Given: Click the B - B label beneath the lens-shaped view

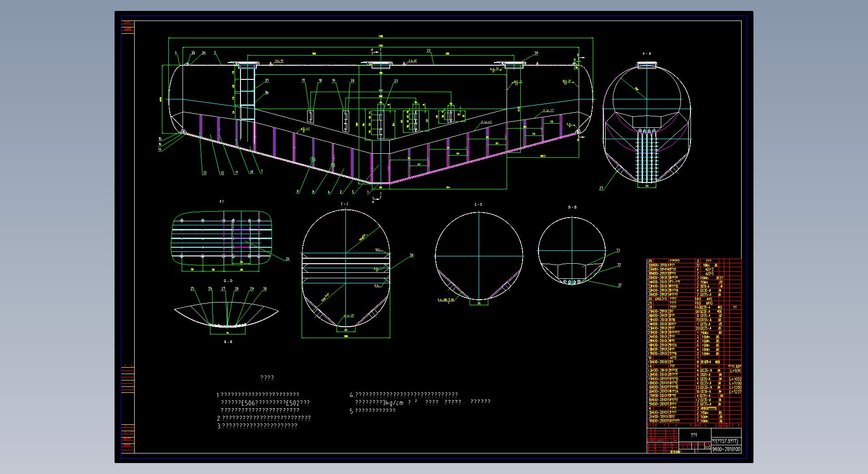Looking at the screenshot, I should [228, 341].
